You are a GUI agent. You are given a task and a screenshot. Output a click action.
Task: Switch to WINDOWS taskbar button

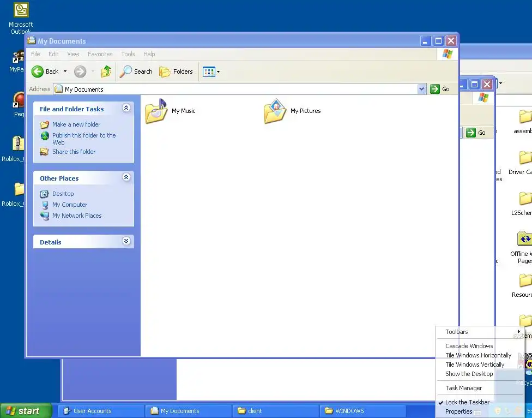tap(362, 411)
